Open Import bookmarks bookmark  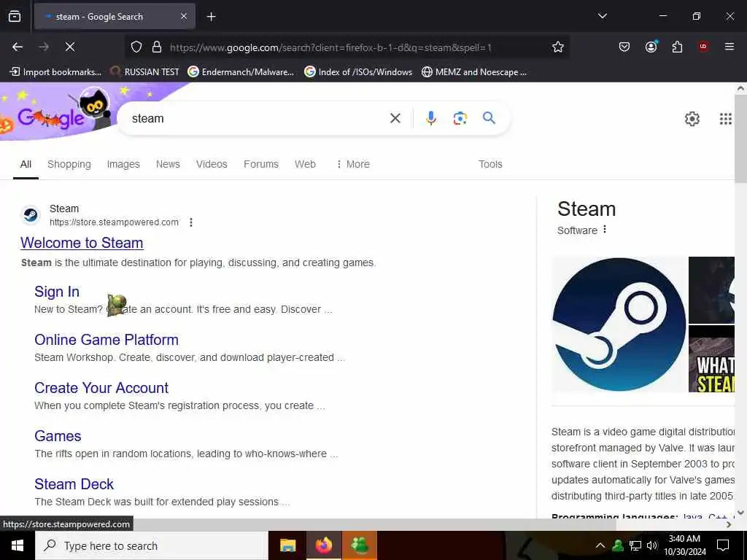(x=55, y=72)
